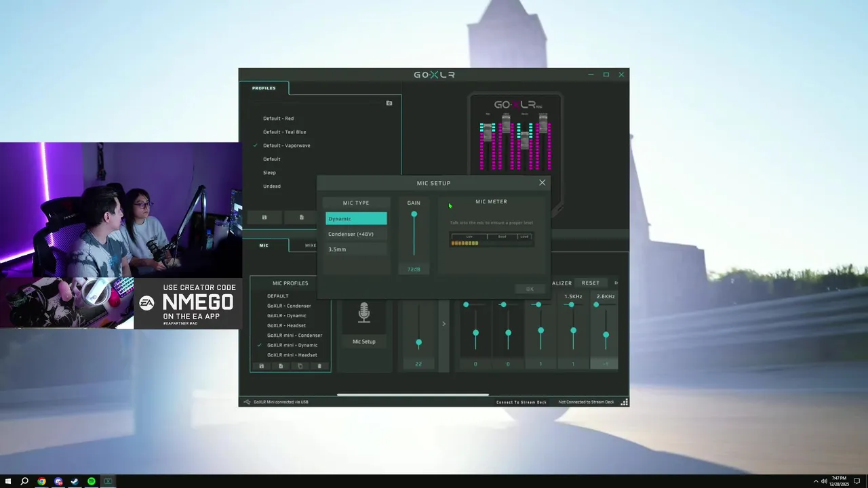Select the Dynamic mic type

click(356, 218)
